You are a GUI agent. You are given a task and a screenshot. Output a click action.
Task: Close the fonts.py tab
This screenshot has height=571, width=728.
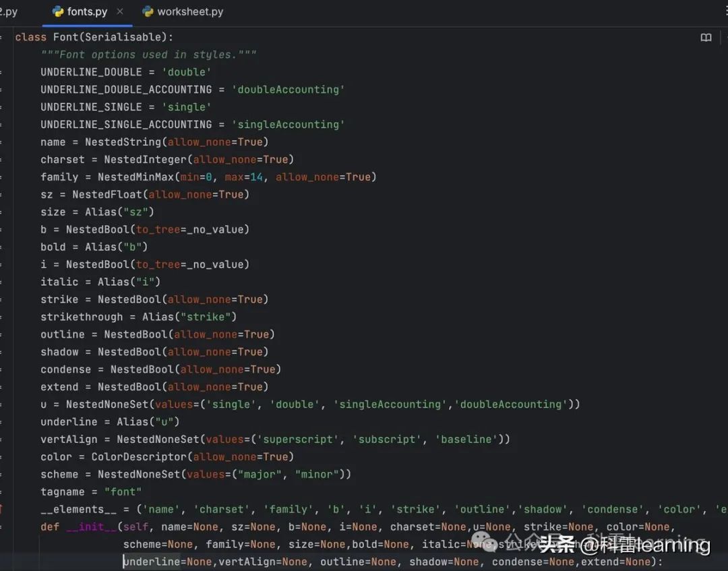(x=120, y=11)
